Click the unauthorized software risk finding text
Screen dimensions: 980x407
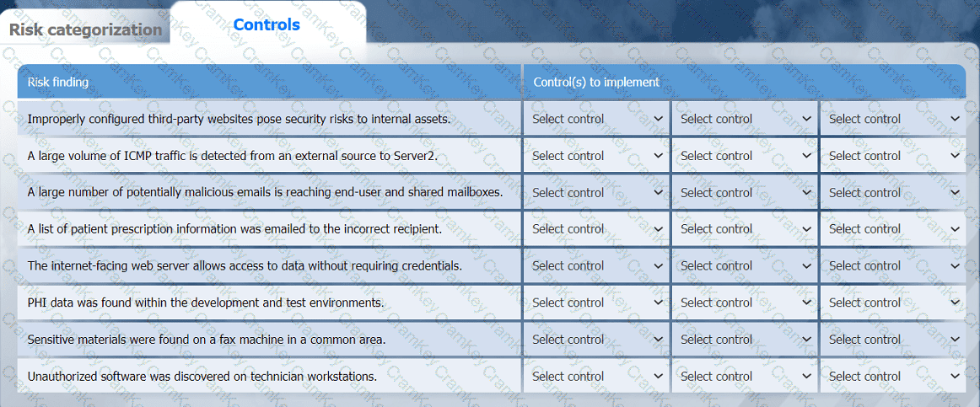[202, 377]
